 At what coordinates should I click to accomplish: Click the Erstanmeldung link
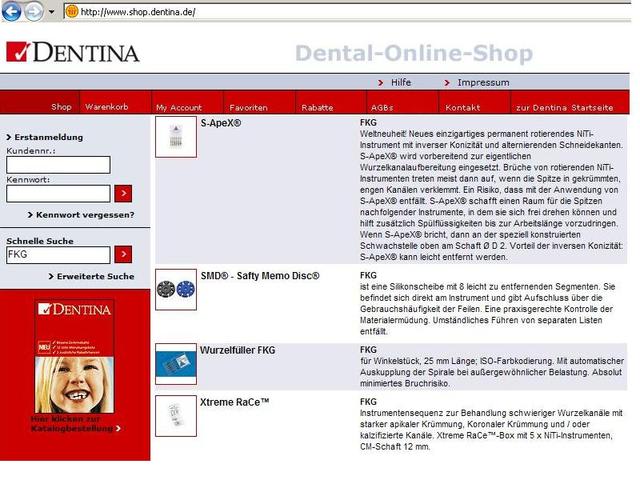49,137
